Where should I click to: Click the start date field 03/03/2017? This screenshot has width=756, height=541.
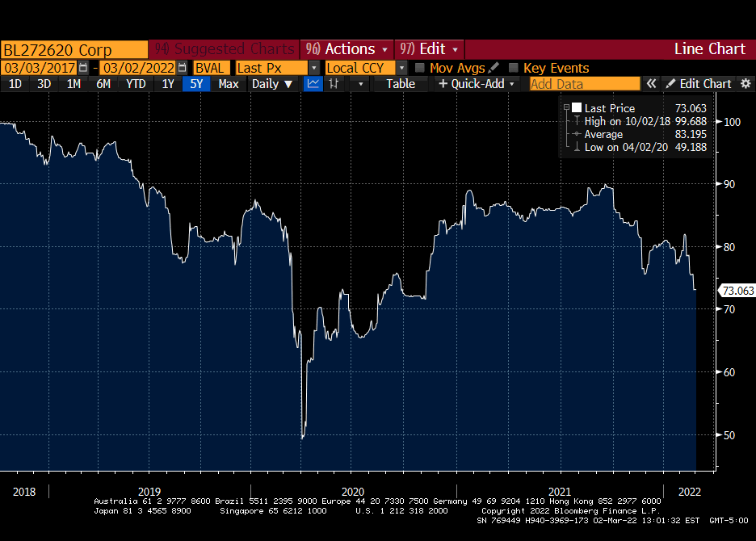tap(40, 68)
